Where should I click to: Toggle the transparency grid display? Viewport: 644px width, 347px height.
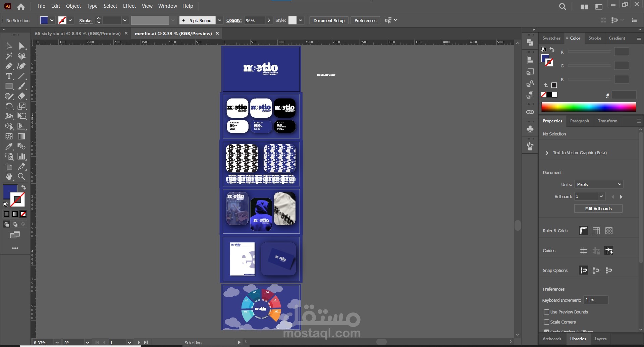(609, 231)
